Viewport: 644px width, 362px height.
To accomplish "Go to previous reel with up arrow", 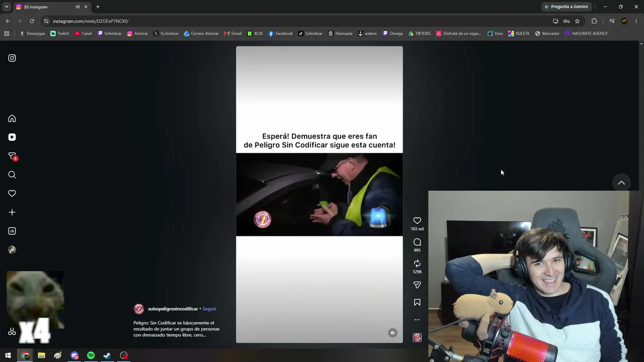I will [621, 183].
